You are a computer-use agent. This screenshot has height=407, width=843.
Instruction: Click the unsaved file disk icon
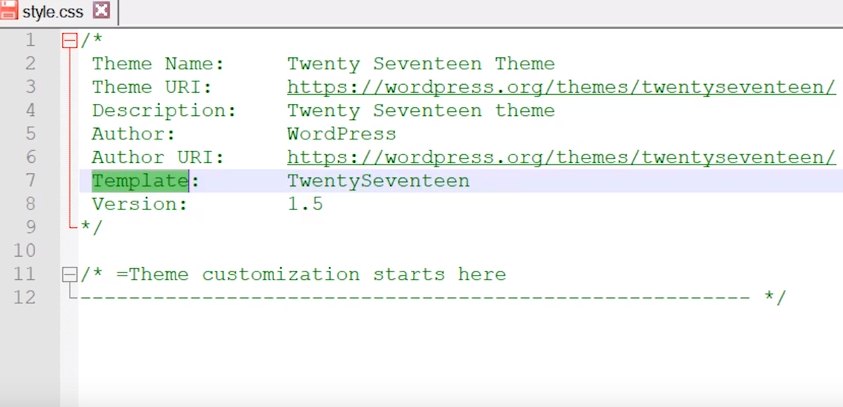(x=9, y=10)
